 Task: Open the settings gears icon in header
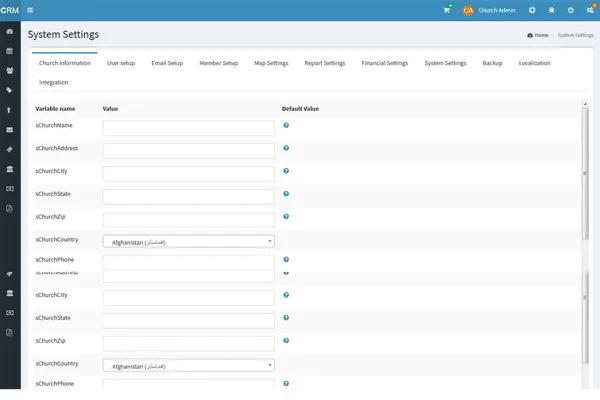(x=590, y=10)
